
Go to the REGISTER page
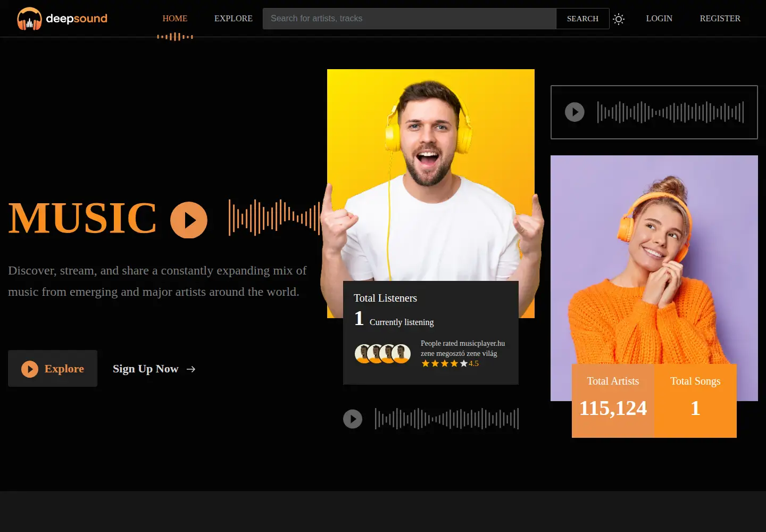coord(720,19)
